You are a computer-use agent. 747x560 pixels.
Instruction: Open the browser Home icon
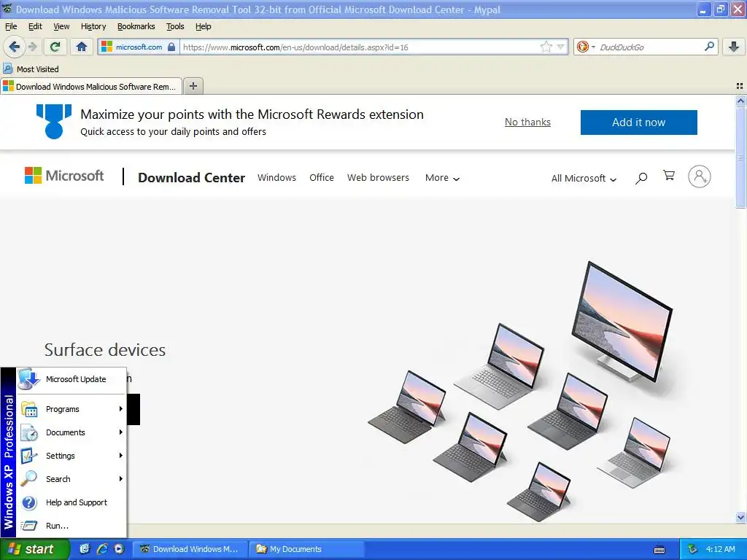point(82,47)
